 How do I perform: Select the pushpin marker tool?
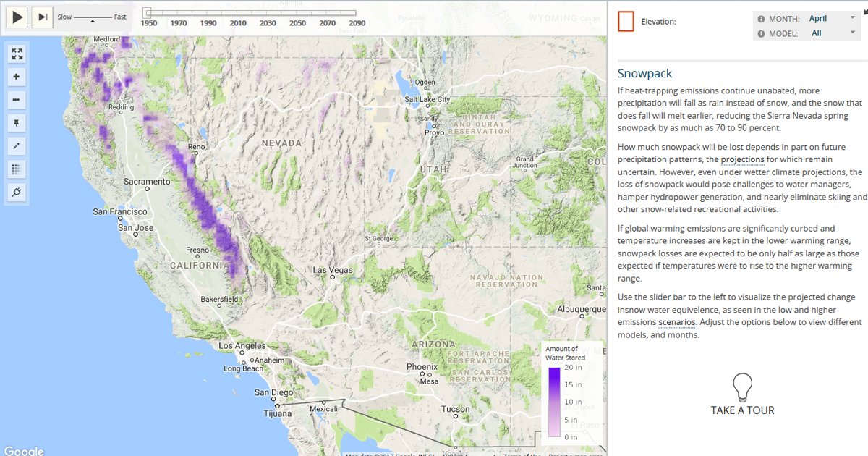(x=17, y=122)
